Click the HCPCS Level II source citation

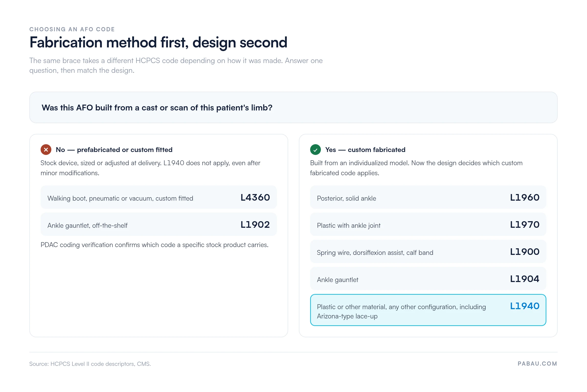click(x=90, y=364)
